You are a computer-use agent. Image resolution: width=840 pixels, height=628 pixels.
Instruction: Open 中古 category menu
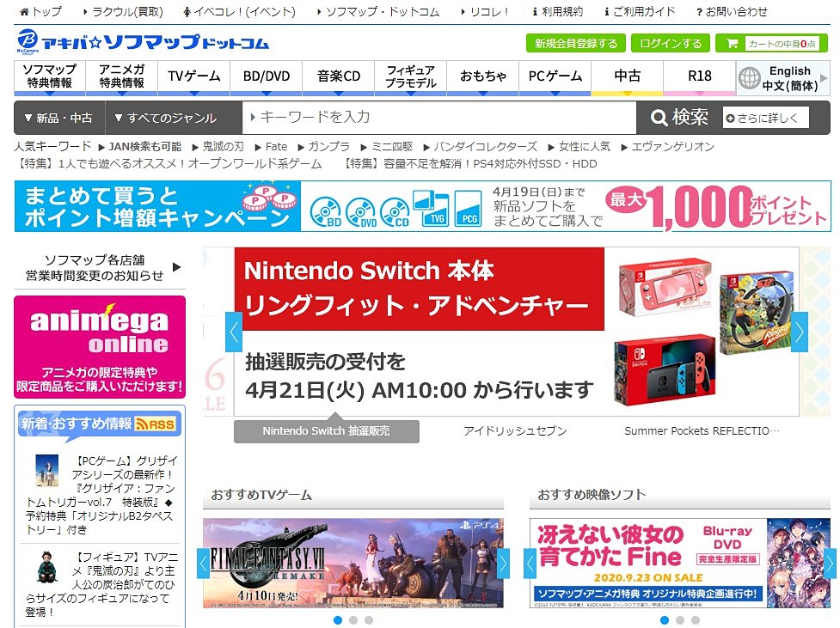[628, 76]
